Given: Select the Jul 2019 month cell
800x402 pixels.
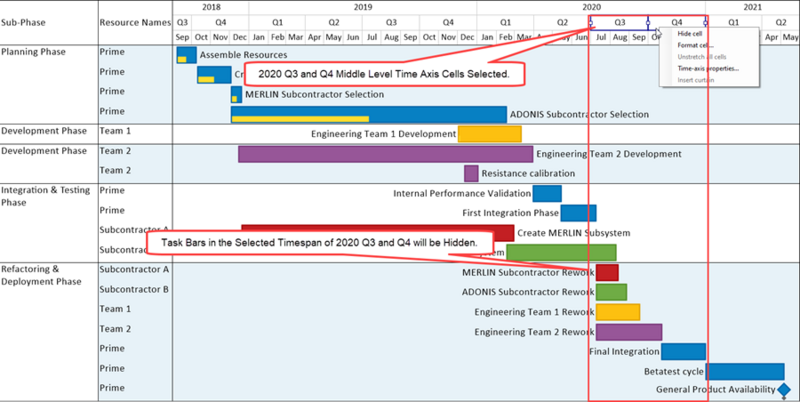Looking at the screenshot, I should [372, 37].
